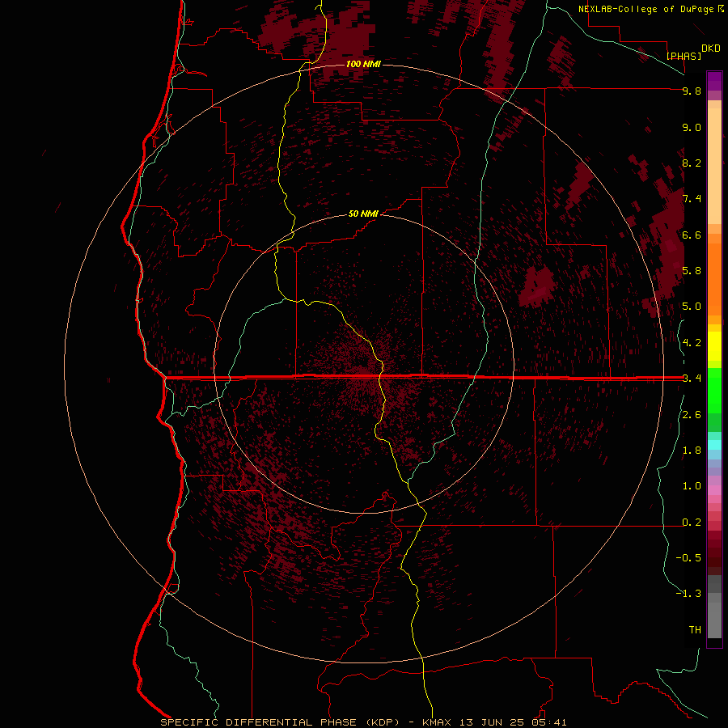The image size is (728, 728).
Task: Pick the pink segment of the color bar
Action: click(x=714, y=491)
